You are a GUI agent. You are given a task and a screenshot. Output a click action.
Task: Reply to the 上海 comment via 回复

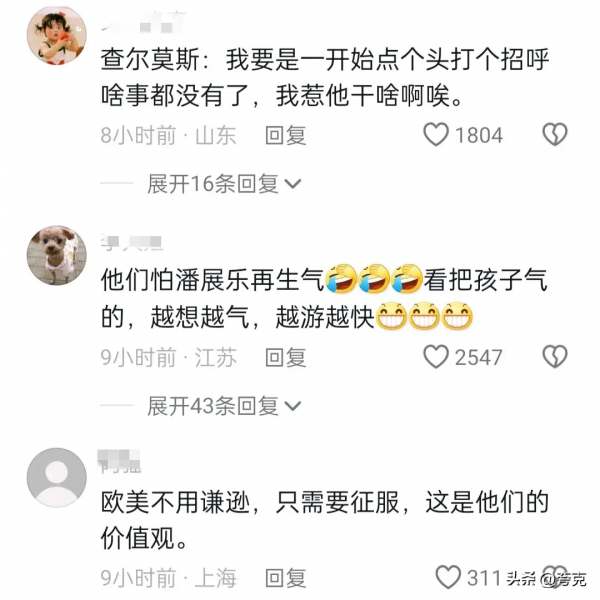[x=286, y=578]
